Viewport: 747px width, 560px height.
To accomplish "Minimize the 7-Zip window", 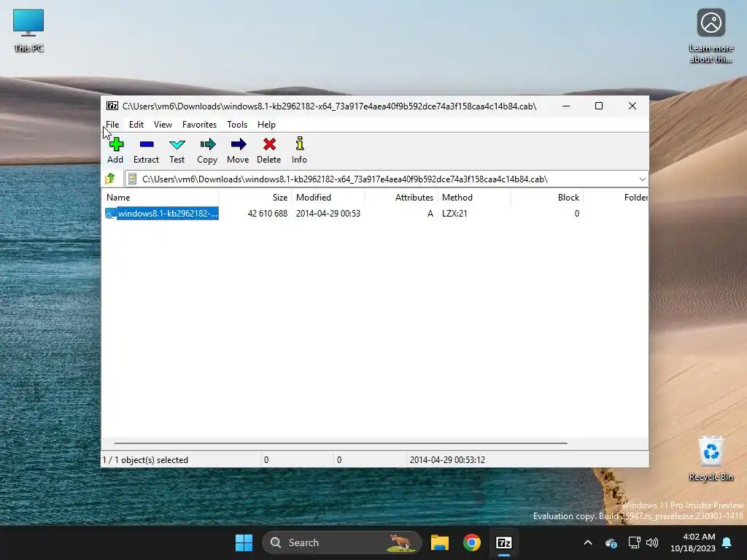I will point(566,106).
